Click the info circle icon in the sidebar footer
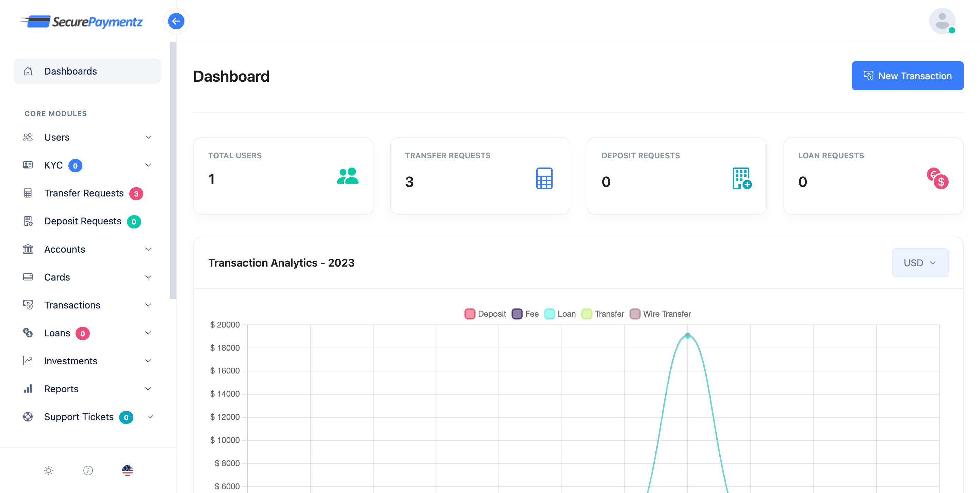Viewport: 980px width, 493px height. (88, 471)
